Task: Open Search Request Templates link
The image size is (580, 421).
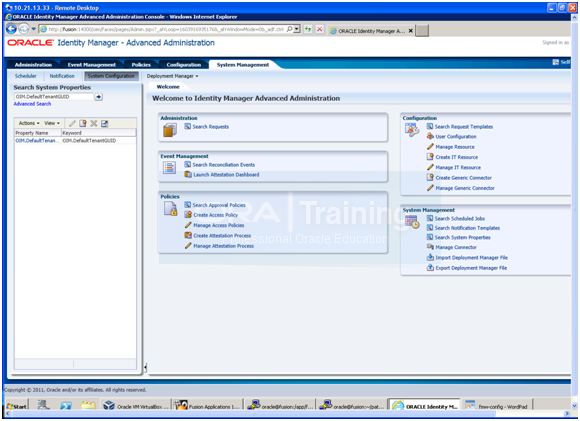Action: (x=463, y=127)
